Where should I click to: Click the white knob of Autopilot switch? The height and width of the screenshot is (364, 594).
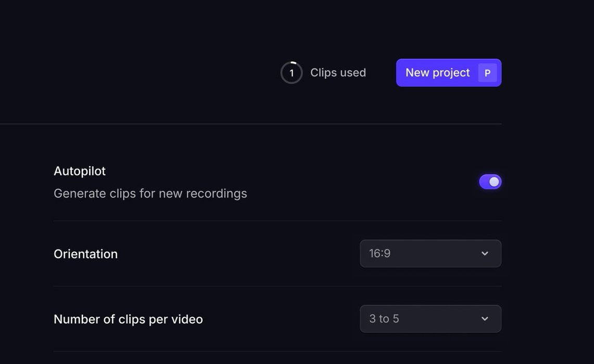[495, 181]
